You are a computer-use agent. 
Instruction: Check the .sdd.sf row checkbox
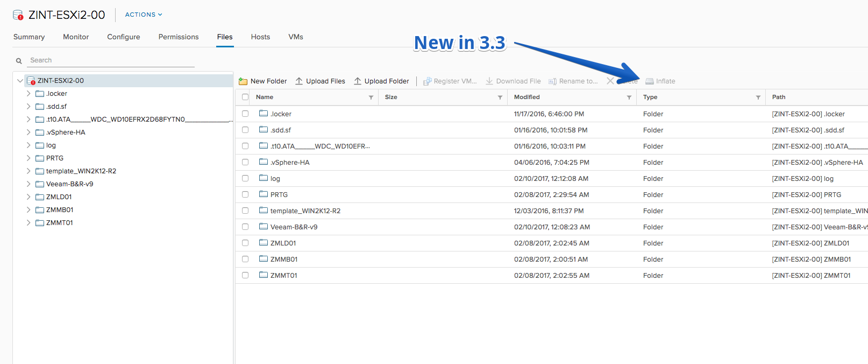click(245, 130)
